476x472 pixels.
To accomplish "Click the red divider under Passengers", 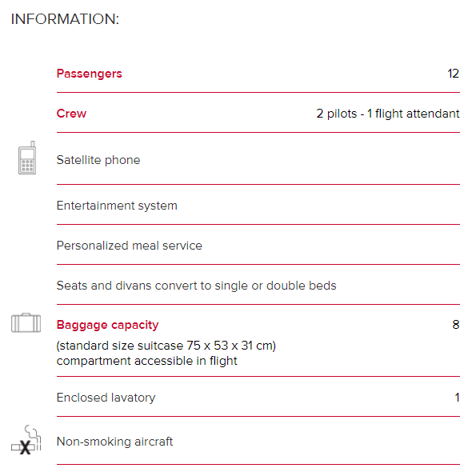I will (x=258, y=92).
